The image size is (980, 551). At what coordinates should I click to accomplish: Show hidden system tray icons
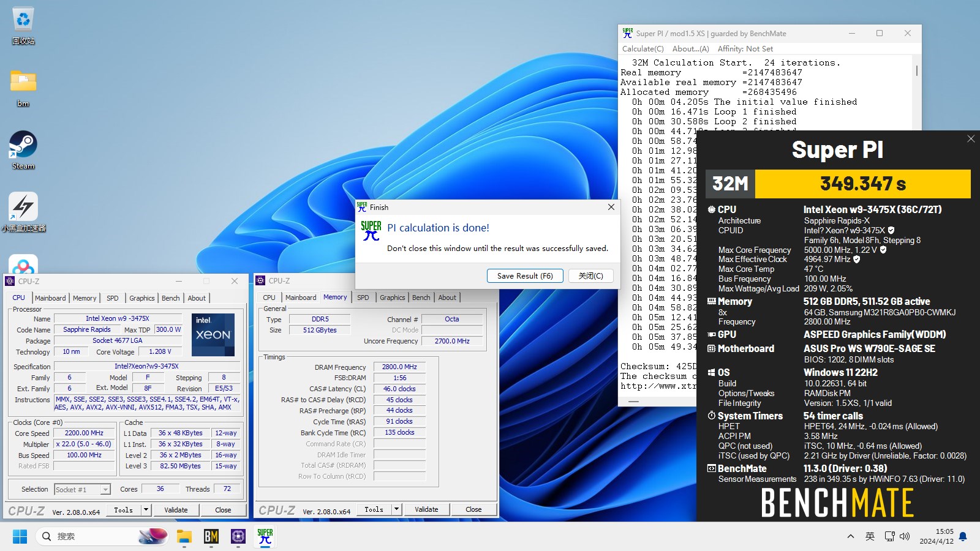(x=850, y=536)
